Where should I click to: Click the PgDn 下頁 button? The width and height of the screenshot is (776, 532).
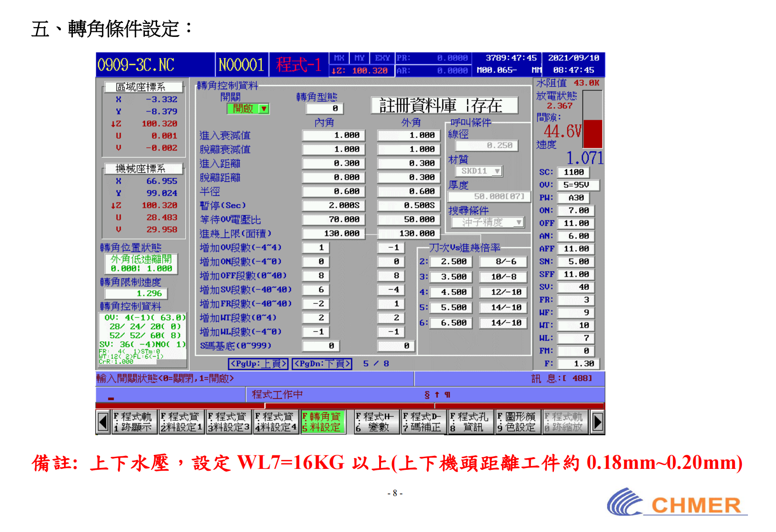pyautogui.click(x=322, y=364)
